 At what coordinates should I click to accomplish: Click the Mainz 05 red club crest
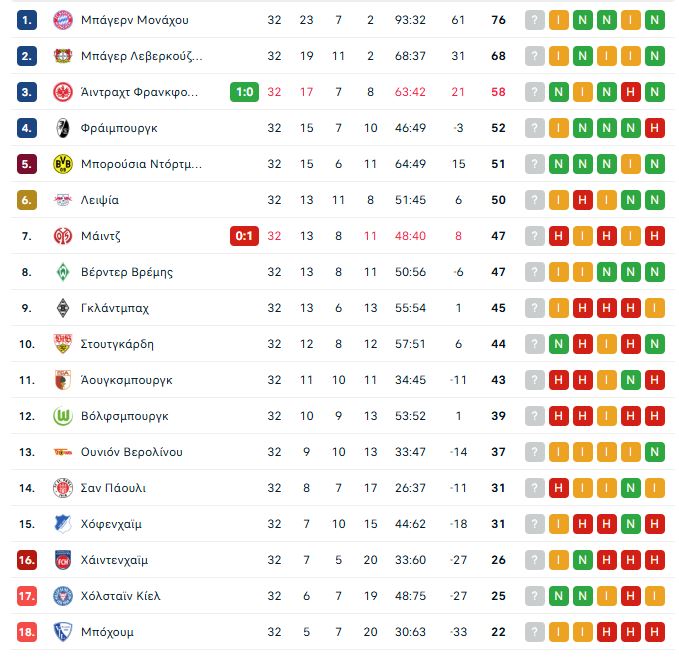tap(63, 236)
